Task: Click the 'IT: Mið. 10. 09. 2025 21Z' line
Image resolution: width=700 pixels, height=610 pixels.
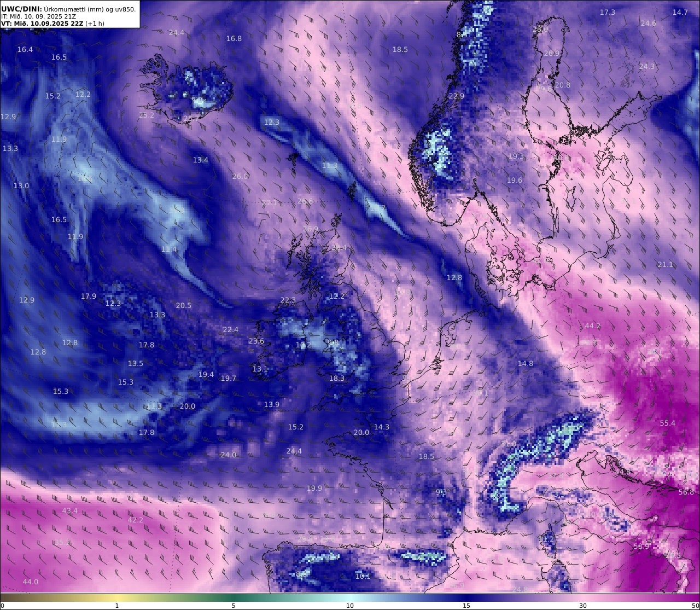Action: coord(39,16)
